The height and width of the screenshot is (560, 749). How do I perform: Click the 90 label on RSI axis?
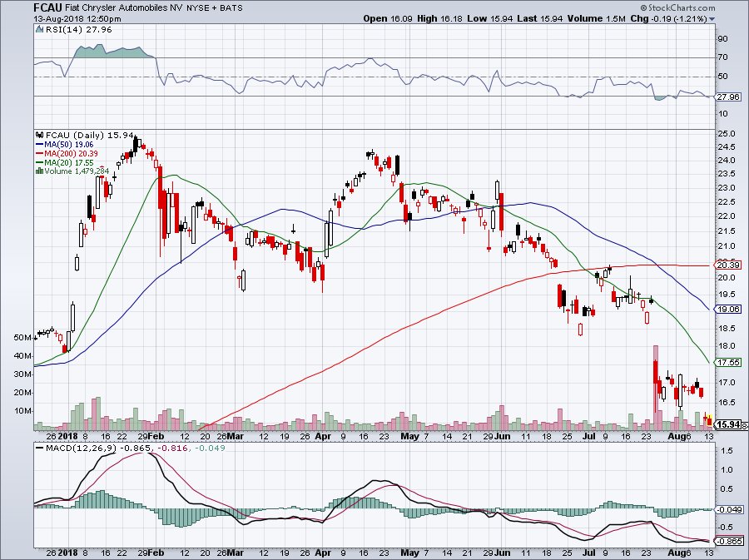(x=723, y=38)
